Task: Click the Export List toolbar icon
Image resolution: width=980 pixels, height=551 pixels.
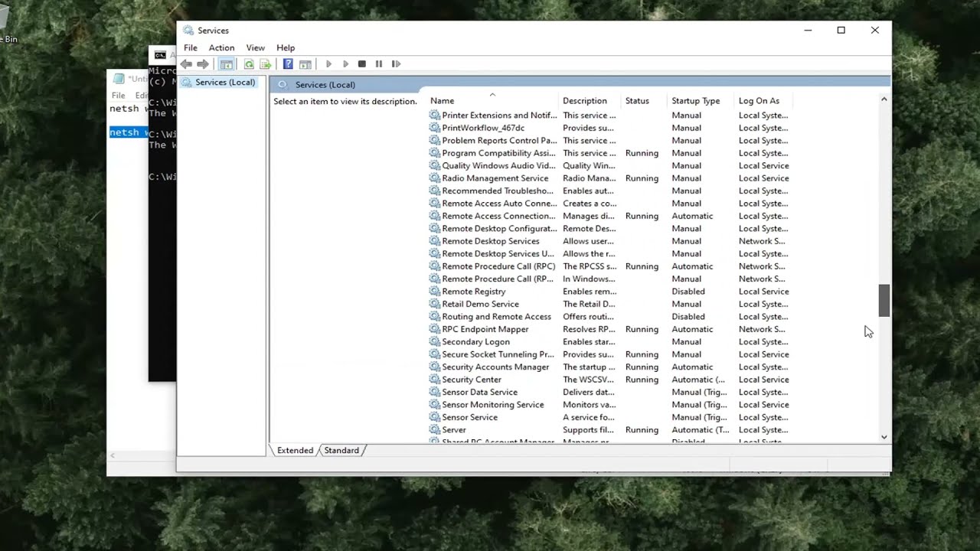Action: pos(266,64)
